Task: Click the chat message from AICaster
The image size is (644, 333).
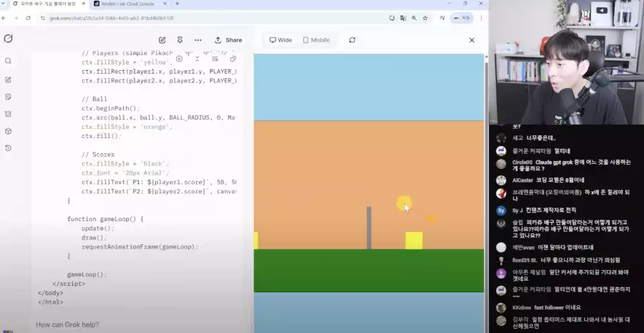Action: pos(548,180)
